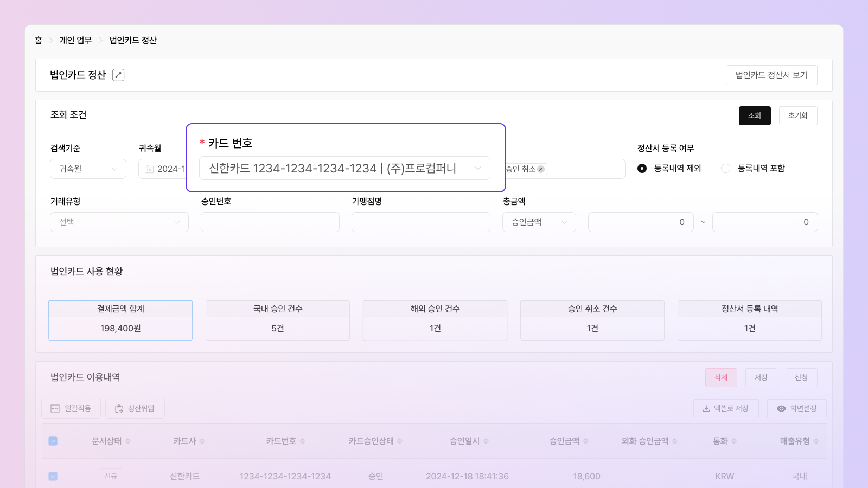Click 법인카드 정산 breadcrumb item

(133, 40)
